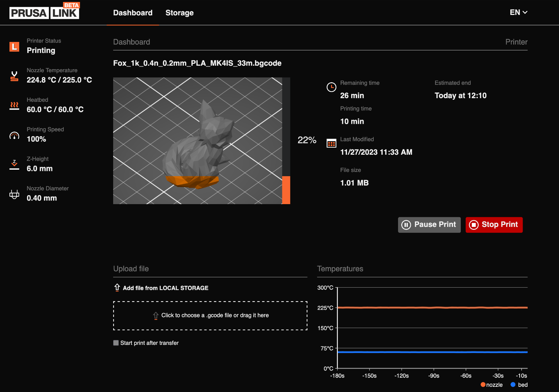
Task: Click the PrusaLink logo
Action: point(44,12)
